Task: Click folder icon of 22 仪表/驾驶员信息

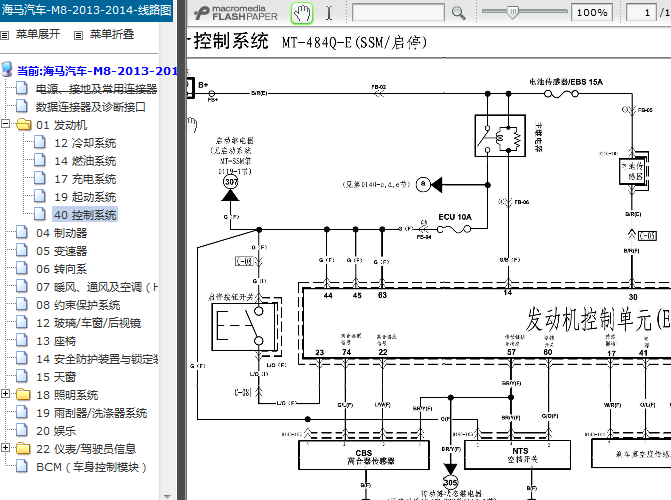Action: (x=23, y=448)
